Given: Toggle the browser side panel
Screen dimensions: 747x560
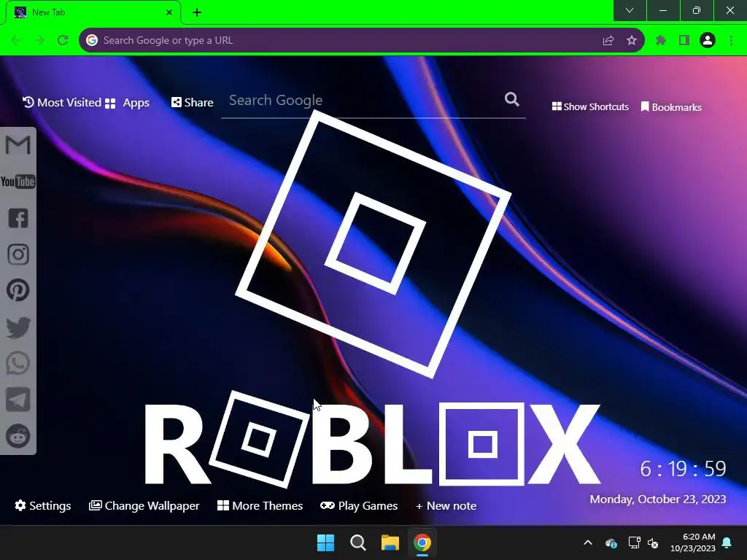Looking at the screenshot, I should 684,41.
